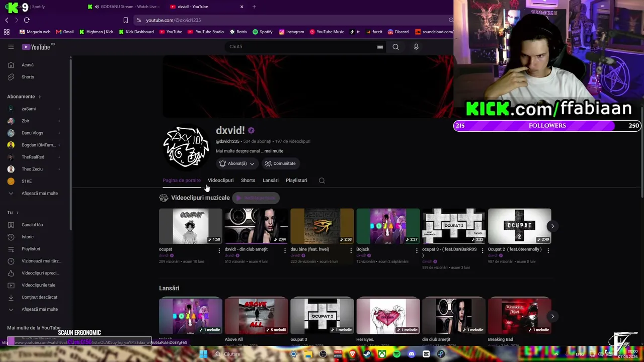Viewport: 644px width, 362px height.
Task: Open the three-dot menu for 'dxvid! - din club amețit'
Action: pyautogui.click(x=285, y=250)
